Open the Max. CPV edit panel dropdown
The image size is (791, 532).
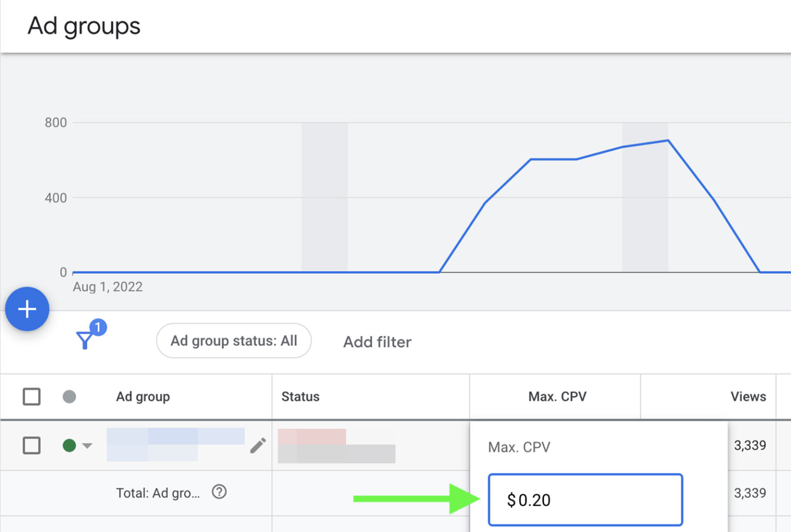click(519, 447)
